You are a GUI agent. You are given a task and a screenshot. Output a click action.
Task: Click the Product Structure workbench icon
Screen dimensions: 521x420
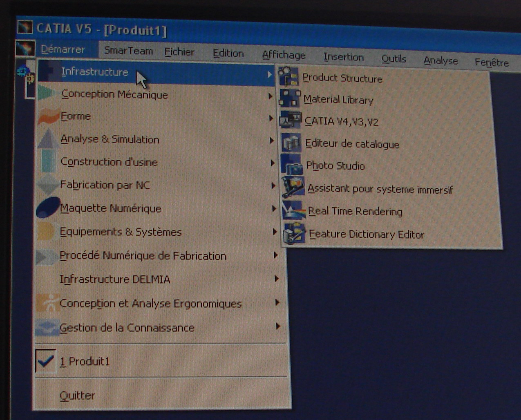[x=288, y=76]
